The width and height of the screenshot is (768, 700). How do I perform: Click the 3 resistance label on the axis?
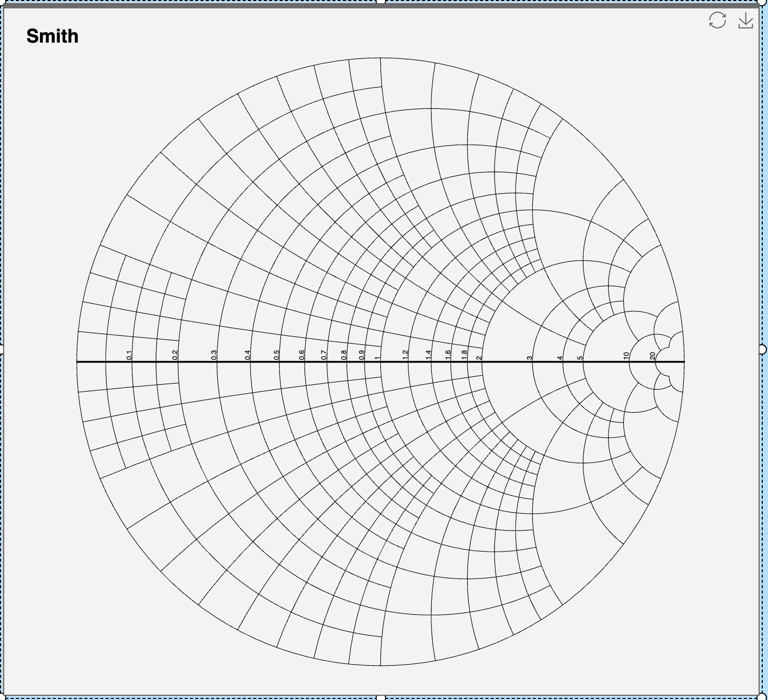coord(530,356)
